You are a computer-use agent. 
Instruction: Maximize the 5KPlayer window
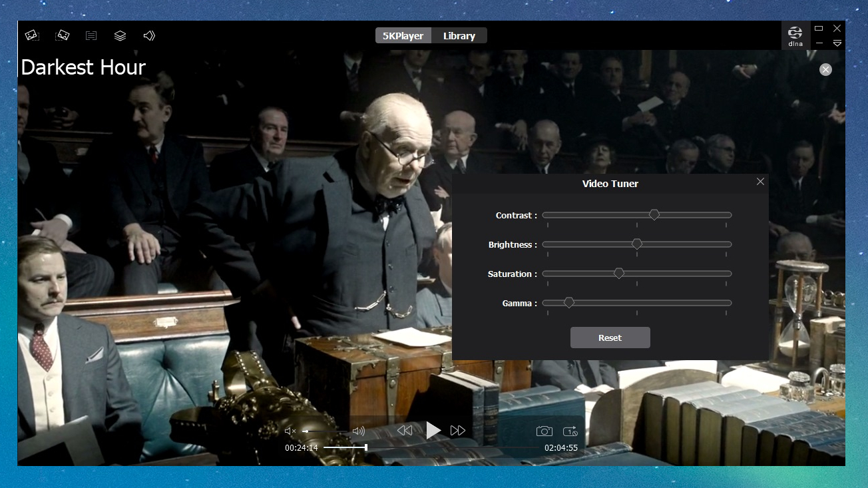tap(819, 29)
